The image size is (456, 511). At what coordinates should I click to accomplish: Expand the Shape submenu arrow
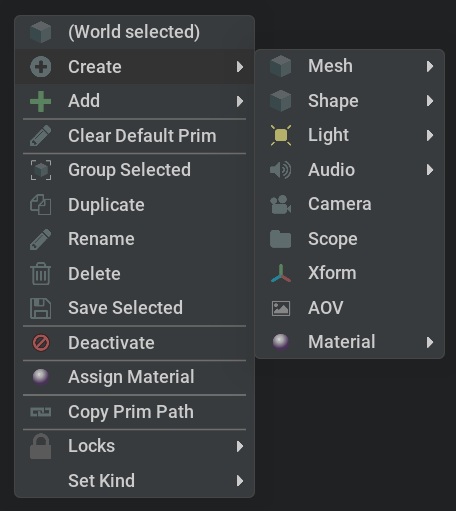430,101
